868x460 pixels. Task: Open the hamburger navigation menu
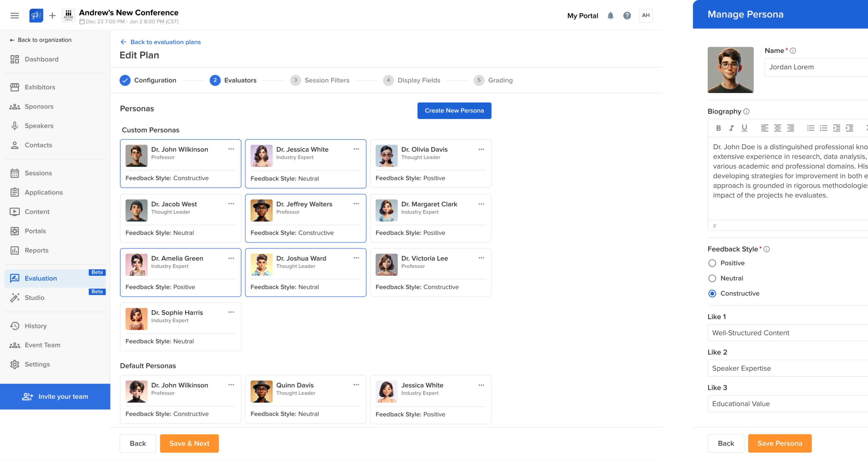click(14, 15)
